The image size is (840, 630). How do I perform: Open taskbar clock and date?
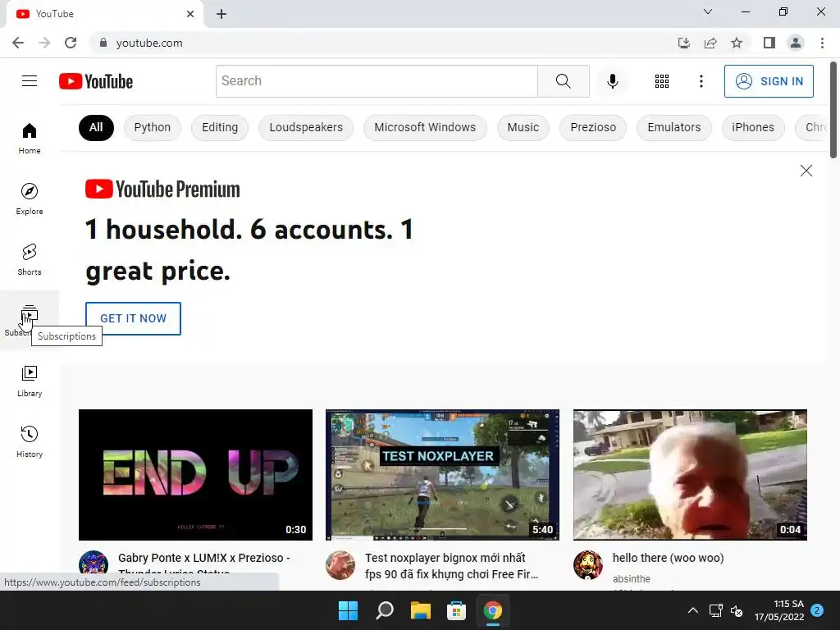(x=779, y=610)
